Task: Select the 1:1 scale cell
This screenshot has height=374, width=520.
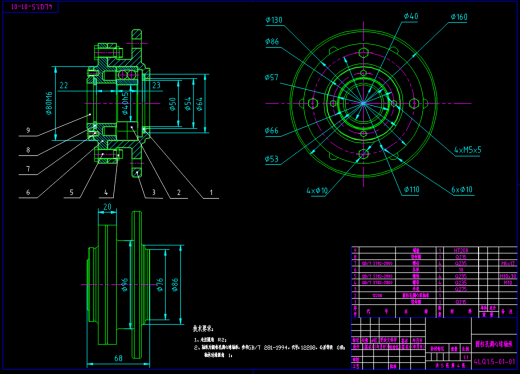Action: click(x=466, y=357)
